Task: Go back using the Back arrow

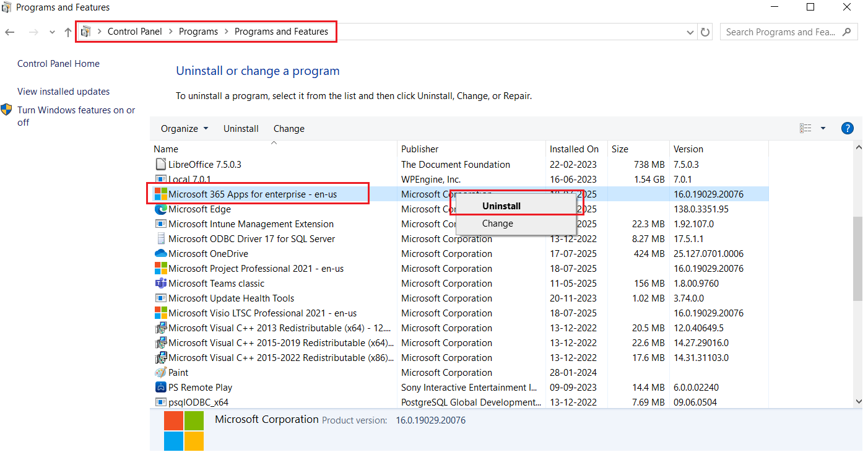Action: tap(10, 32)
